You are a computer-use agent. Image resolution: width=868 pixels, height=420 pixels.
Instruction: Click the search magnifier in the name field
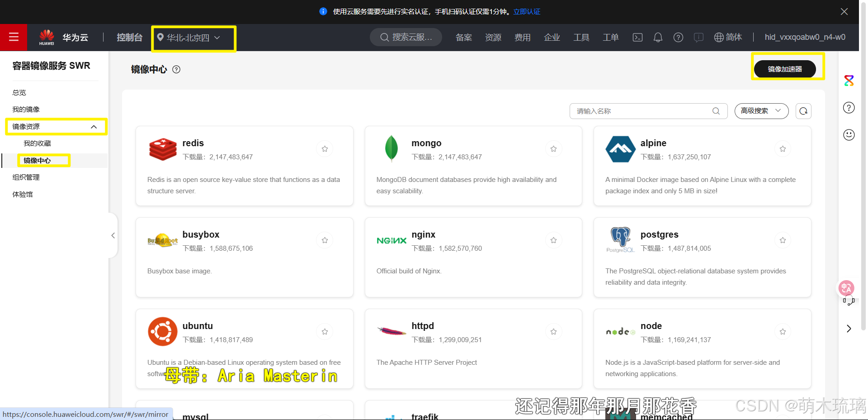pyautogui.click(x=716, y=111)
